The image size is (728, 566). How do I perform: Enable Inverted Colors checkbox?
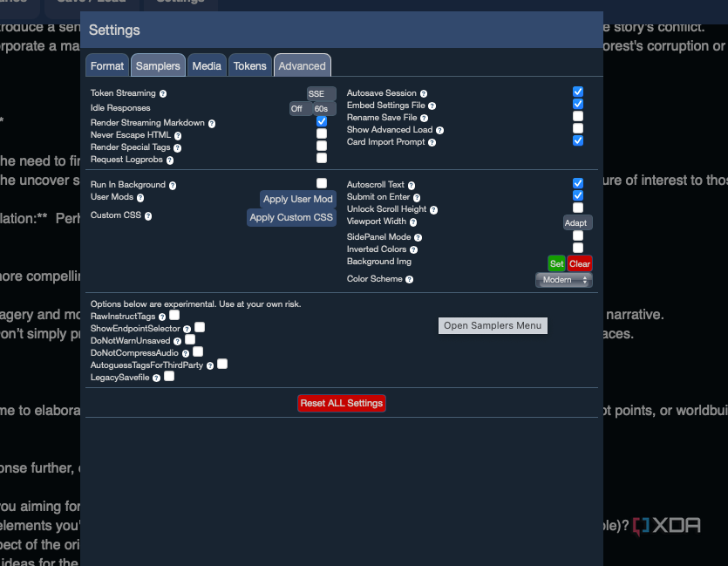pyautogui.click(x=578, y=248)
